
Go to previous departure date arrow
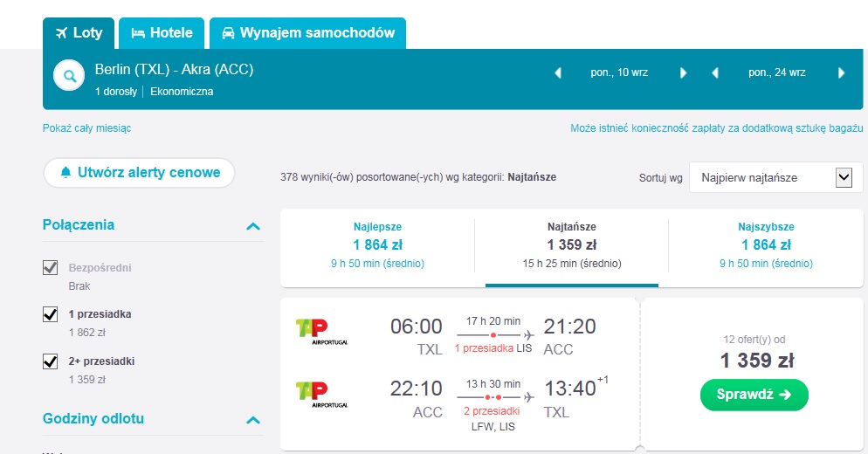(558, 73)
